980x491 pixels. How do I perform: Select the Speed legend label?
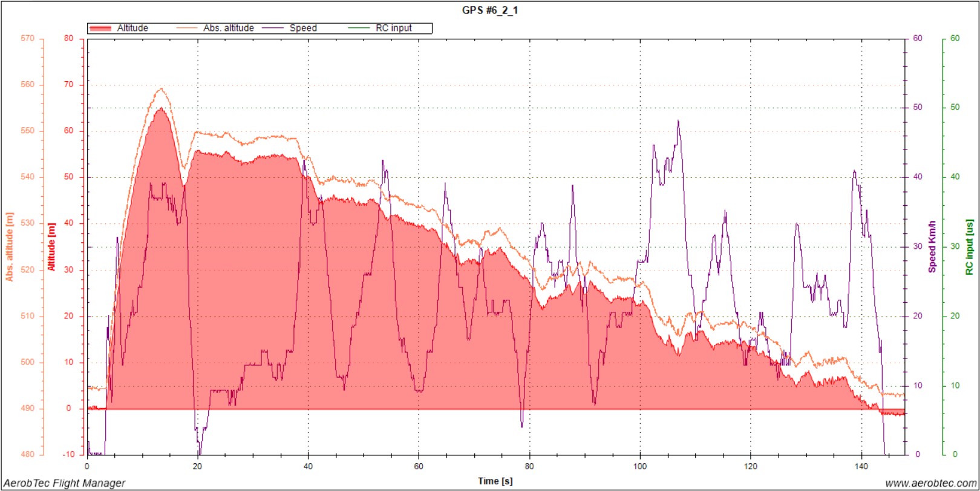303,28
